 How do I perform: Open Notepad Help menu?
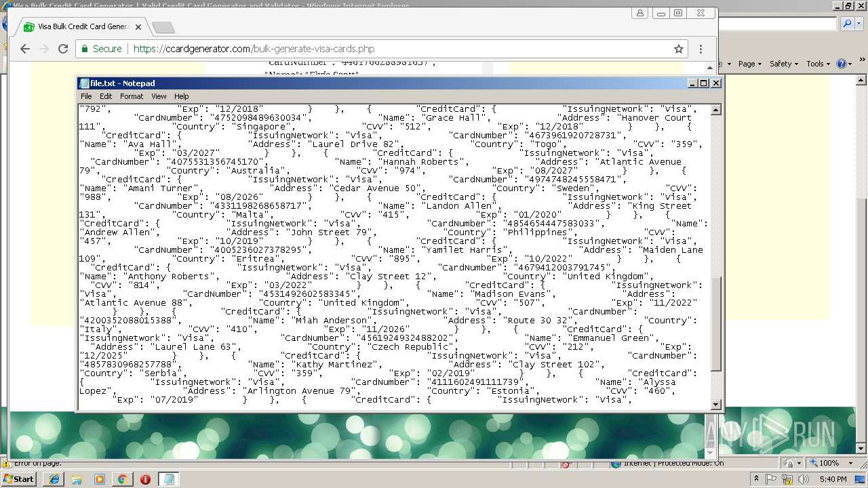click(x=182, y=96)
